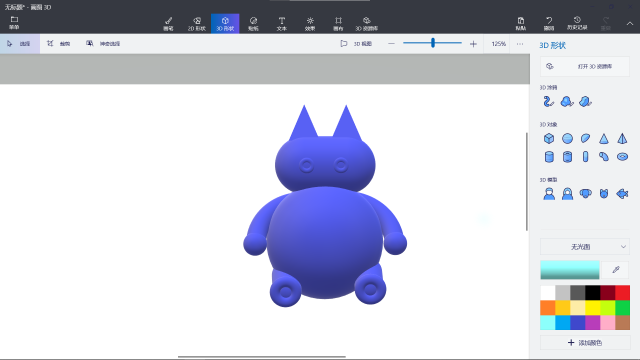Click the add color button
The width and height of the screenshot is (640, 360).
click(585, 343)
